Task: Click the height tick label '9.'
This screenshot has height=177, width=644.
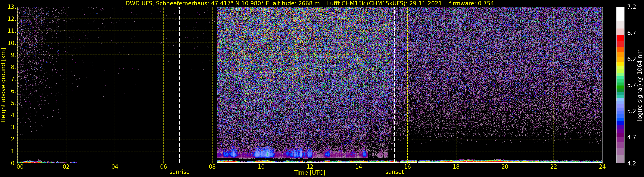Action: point(13,55)
